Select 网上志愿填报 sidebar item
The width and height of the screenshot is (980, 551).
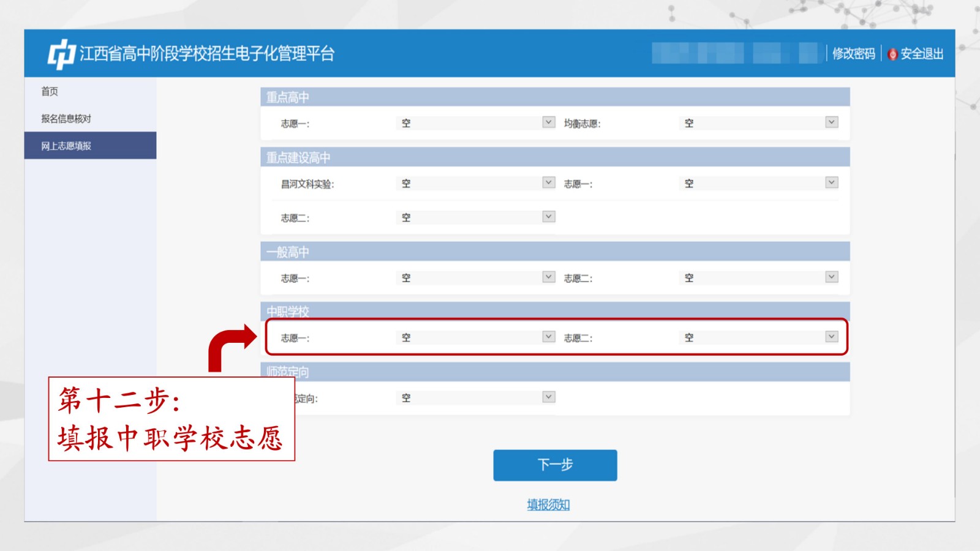coord(66,146)
